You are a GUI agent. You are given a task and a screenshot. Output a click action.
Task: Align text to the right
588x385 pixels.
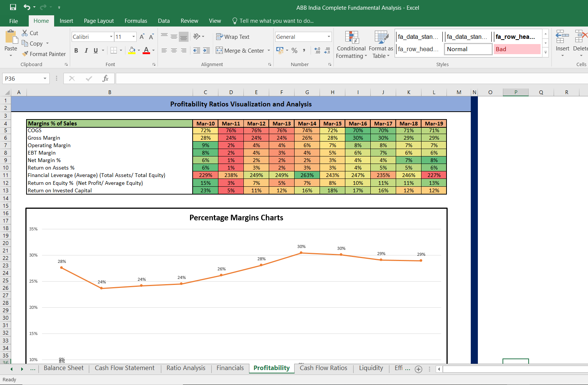pos(184,50)
